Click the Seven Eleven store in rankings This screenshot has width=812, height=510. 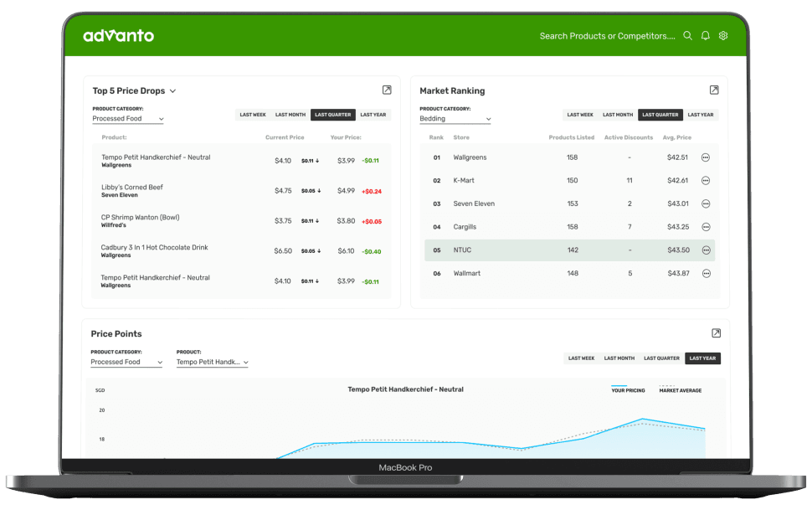474,203
